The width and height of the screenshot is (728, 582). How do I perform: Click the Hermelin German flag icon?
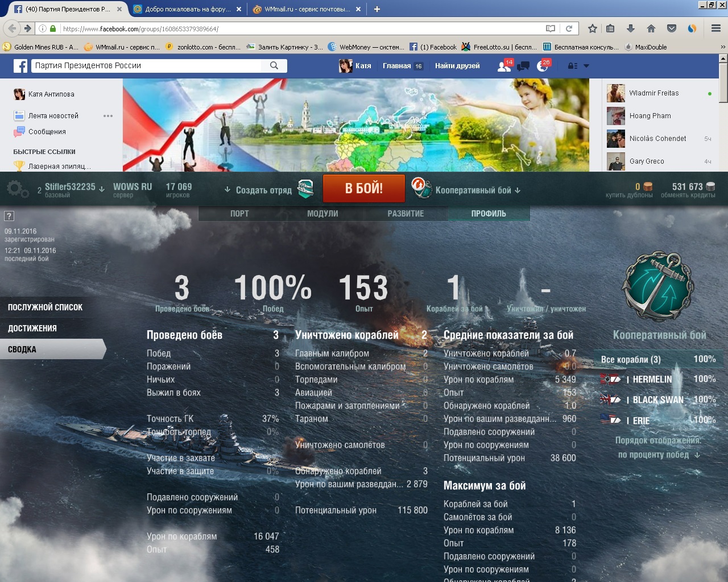click(610, 379)
